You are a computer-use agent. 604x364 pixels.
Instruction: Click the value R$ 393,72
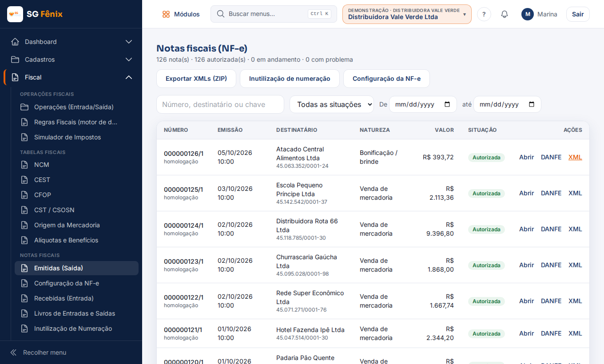pos(438,157)
